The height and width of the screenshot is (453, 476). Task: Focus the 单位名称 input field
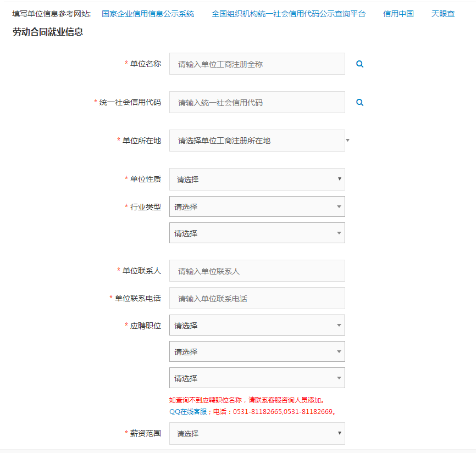[x=257, y=64]
